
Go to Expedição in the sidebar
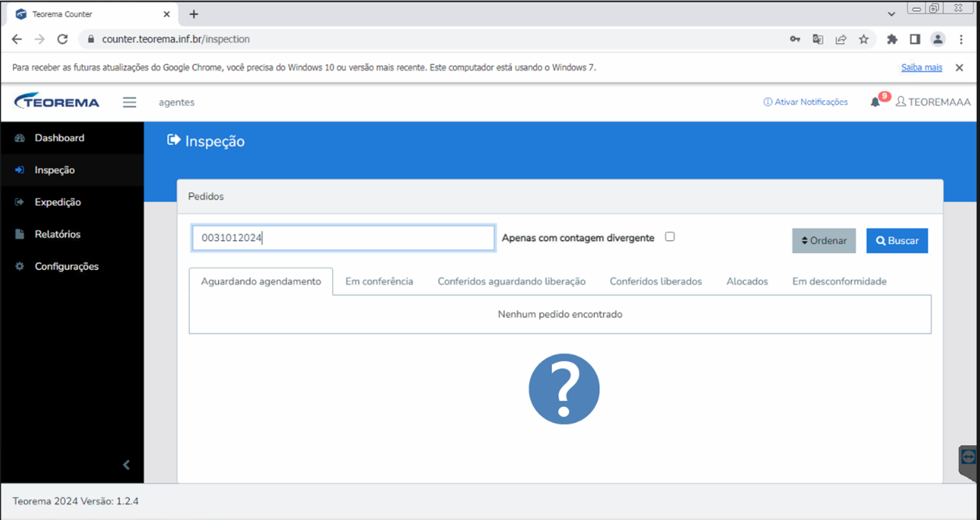coord(58,202)
